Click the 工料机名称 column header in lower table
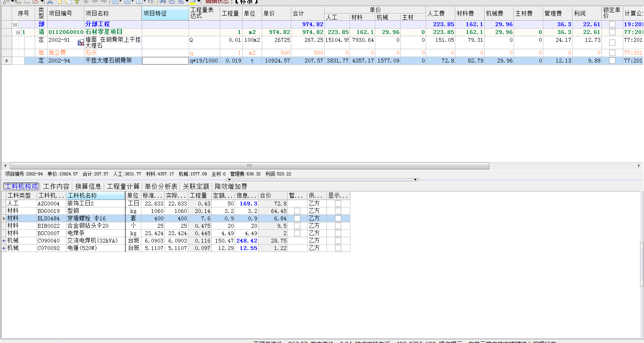The height and width of the screenshot is (343, 644). (96, 196)
